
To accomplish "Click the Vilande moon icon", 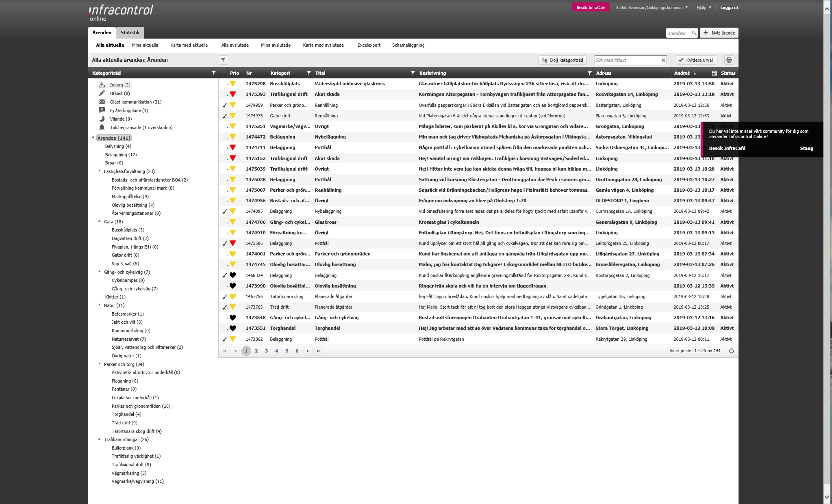I will (102, 119).
